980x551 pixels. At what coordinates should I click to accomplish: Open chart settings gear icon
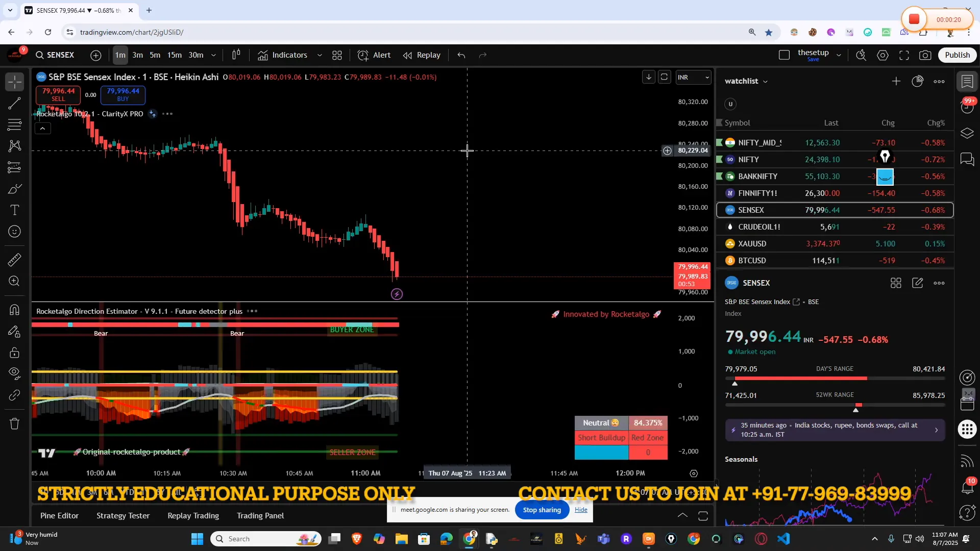click(x=883, y=55)
